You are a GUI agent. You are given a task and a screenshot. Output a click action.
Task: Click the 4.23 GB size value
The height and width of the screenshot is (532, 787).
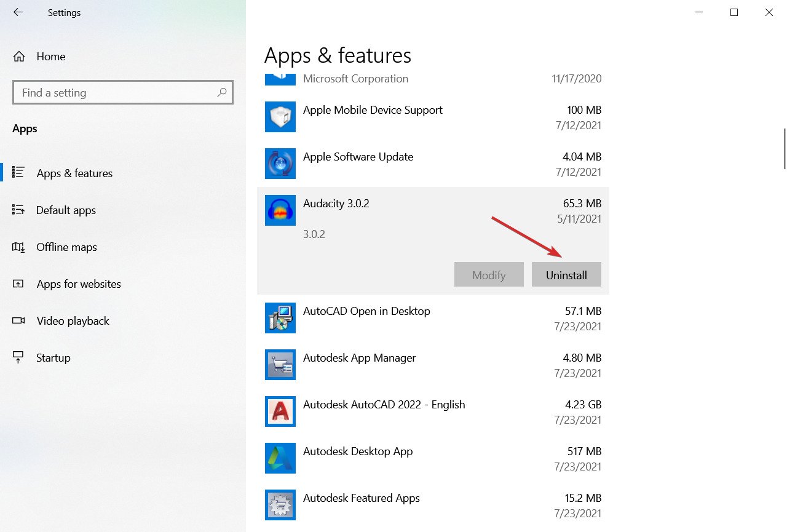coord(583,405)
